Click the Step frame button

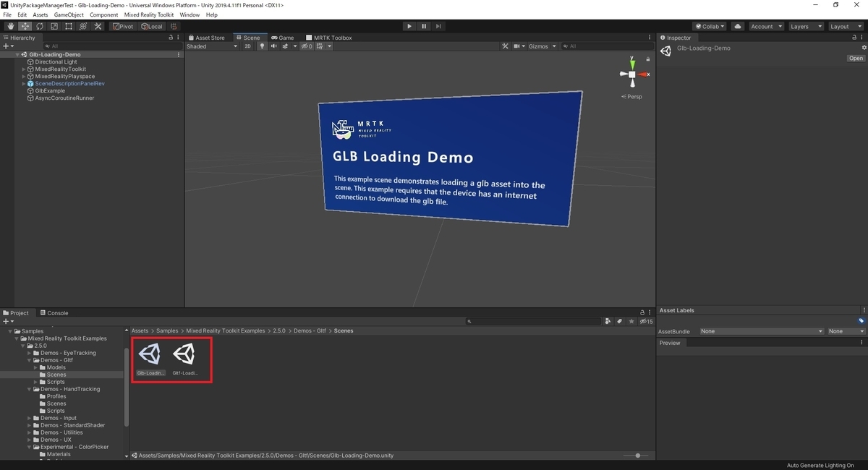coord(439,26)
